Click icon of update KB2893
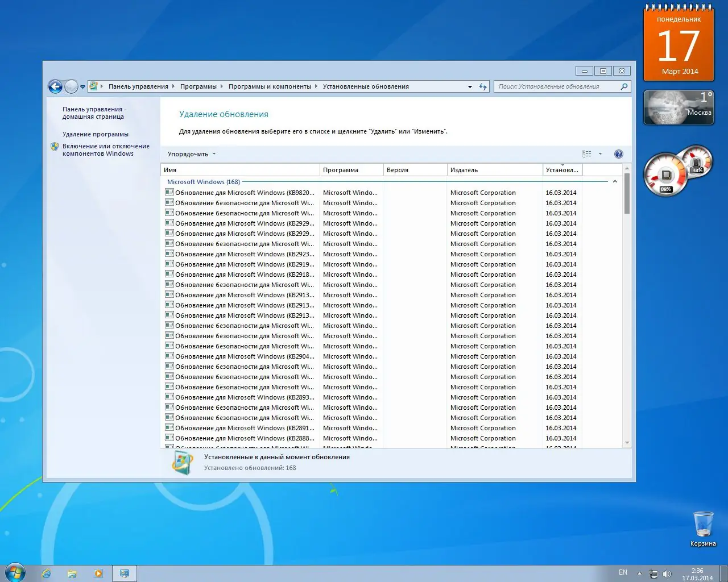Screen dimensions: 728x582 (x=169, y=397)
